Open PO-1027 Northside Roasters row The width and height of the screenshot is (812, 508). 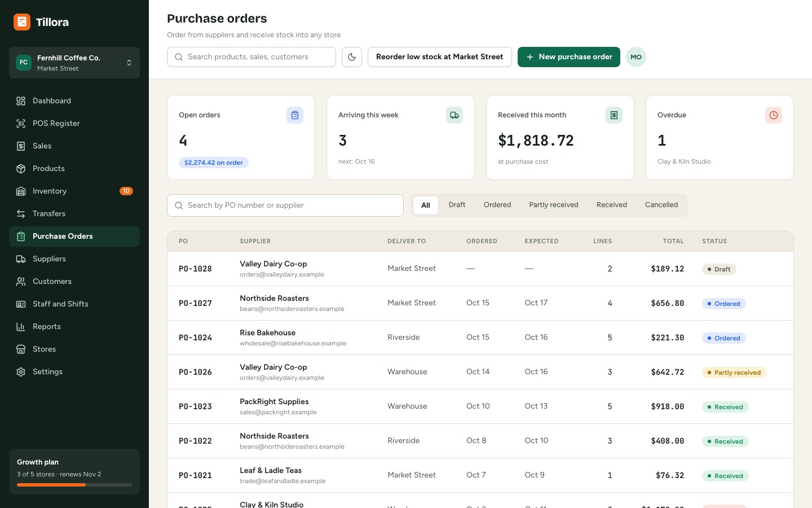pos(480,303)
